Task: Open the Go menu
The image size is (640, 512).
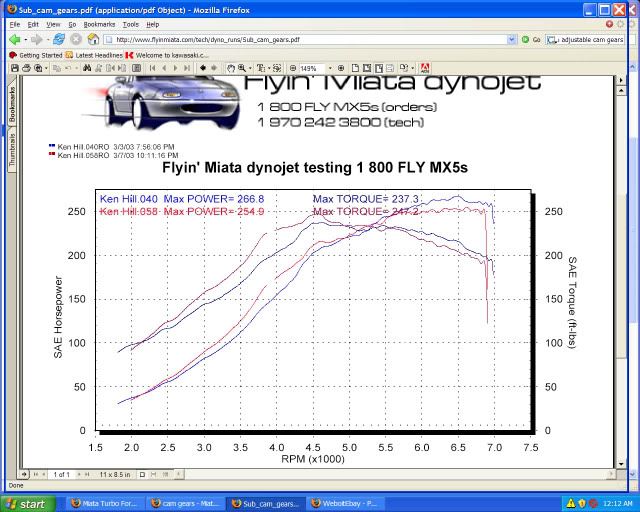Action: point(72,24)
